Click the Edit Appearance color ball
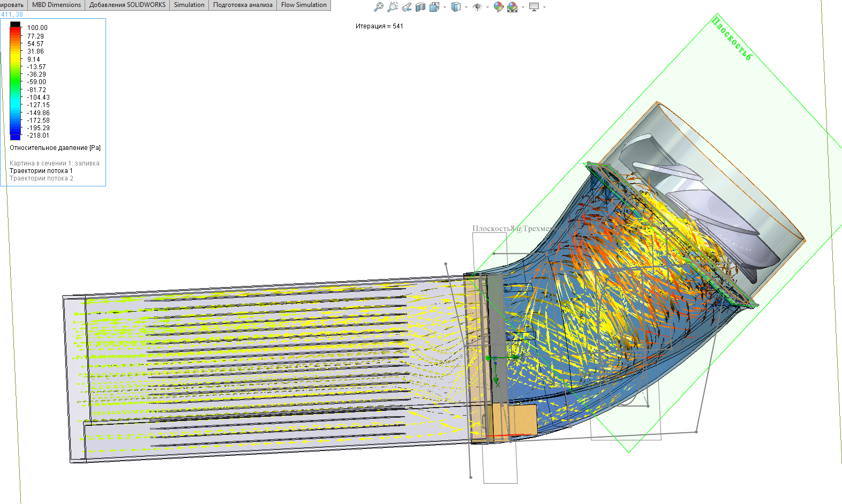 pos(499,7)
